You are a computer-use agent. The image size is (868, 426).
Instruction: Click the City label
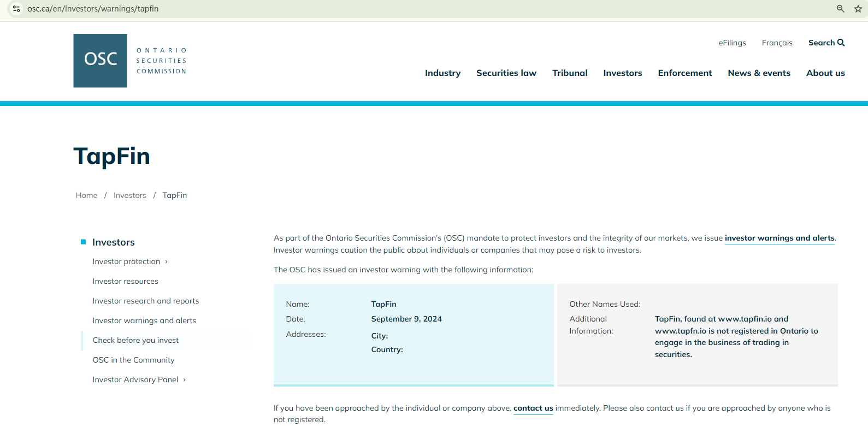pyautogui.click(x=380, y=336)
